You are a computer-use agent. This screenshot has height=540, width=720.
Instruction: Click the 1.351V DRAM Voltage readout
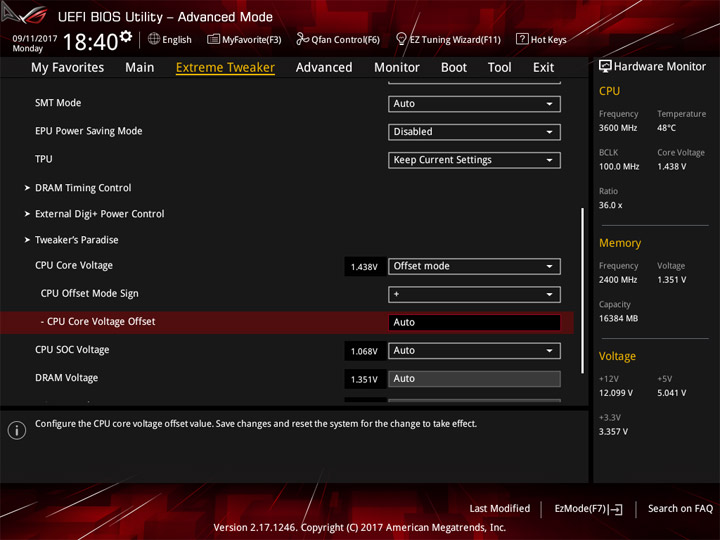(365, 379)
